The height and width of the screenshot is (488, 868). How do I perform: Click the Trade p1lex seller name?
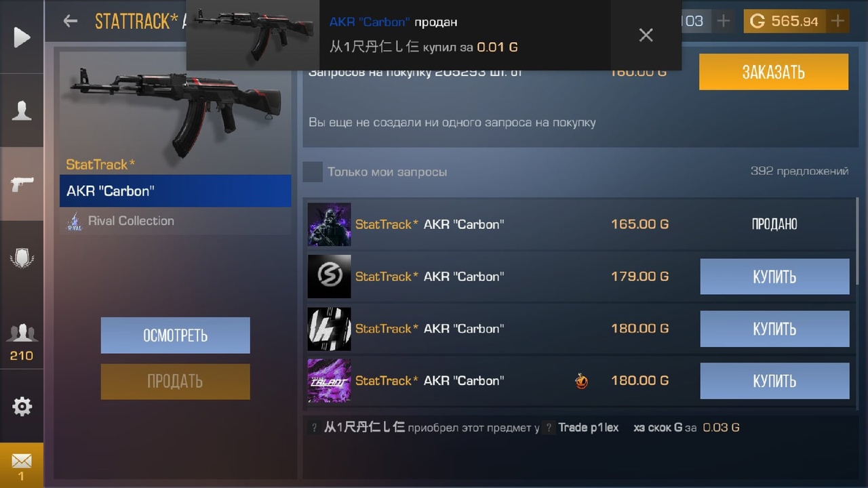(588, 428)
